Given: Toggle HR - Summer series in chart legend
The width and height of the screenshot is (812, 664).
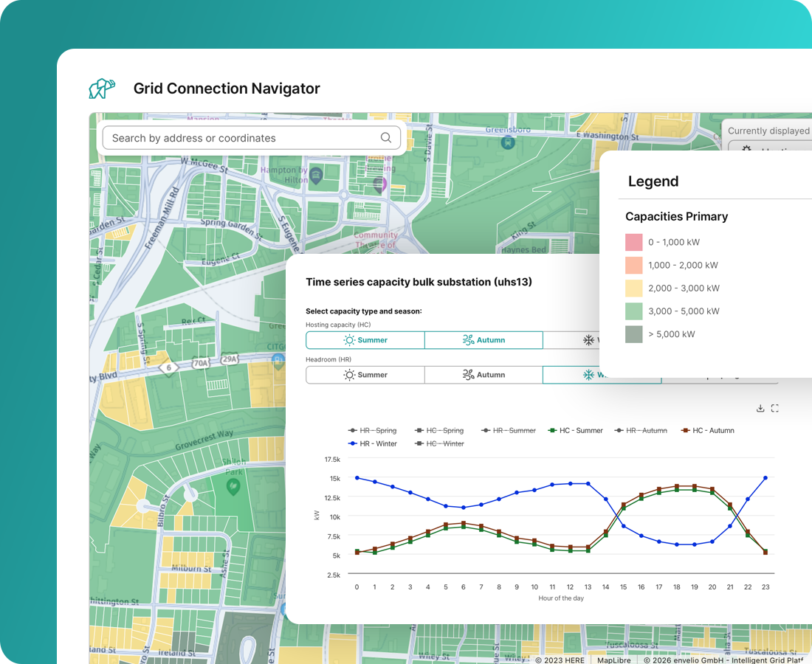Looking at the screenshot, I should (509, 431).
